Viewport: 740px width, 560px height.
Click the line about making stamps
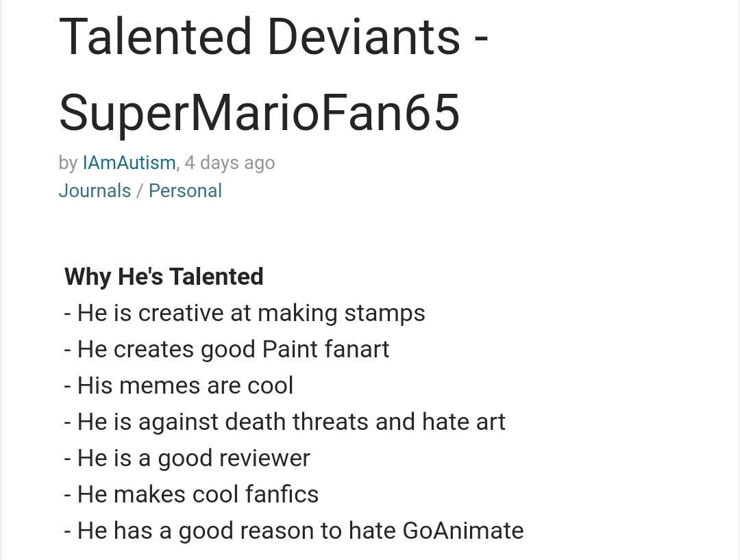click(x=245, y=314)
